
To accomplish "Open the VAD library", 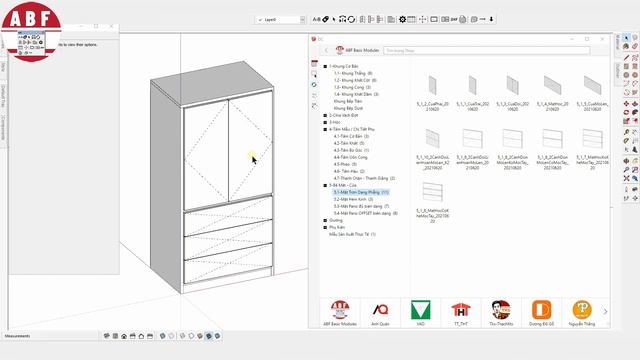I will point(420,313).
